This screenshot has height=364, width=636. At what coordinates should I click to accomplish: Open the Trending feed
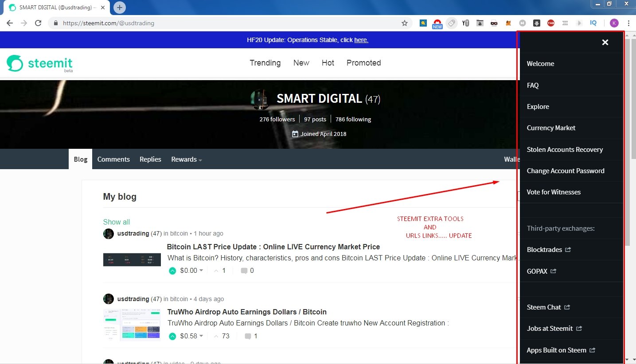[265, 63]
